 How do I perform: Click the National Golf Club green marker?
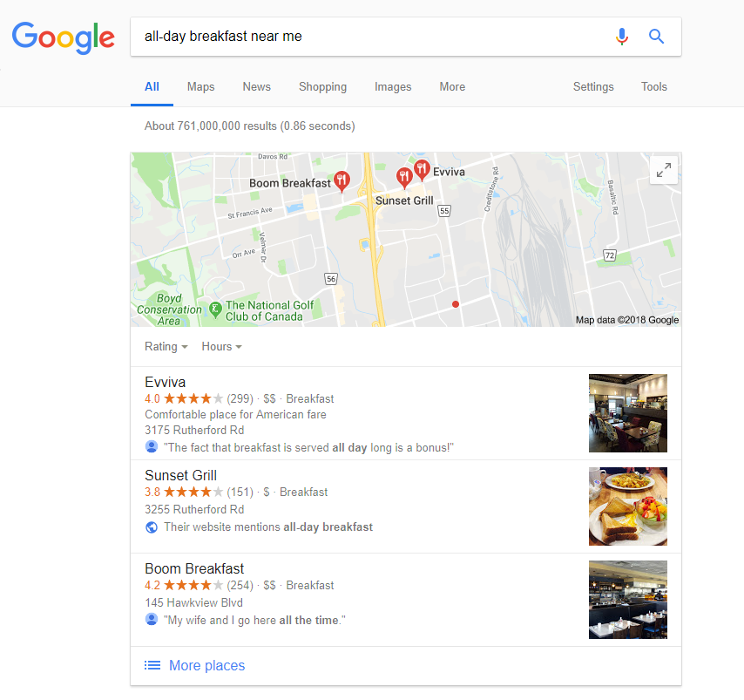click(x=215, y=309)
